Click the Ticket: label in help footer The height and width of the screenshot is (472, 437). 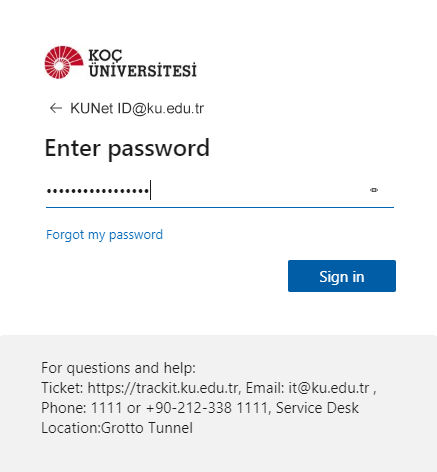[x=62, y=388]
